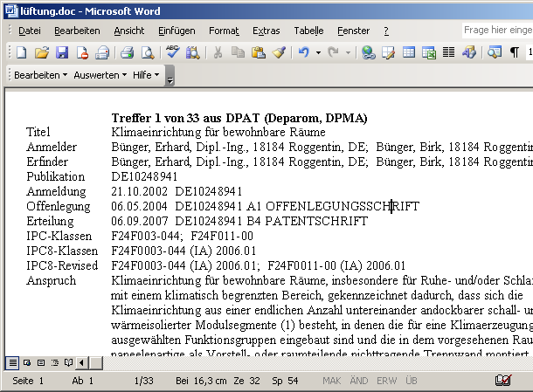Paste from clipboard icon

[x=259, y=52]
